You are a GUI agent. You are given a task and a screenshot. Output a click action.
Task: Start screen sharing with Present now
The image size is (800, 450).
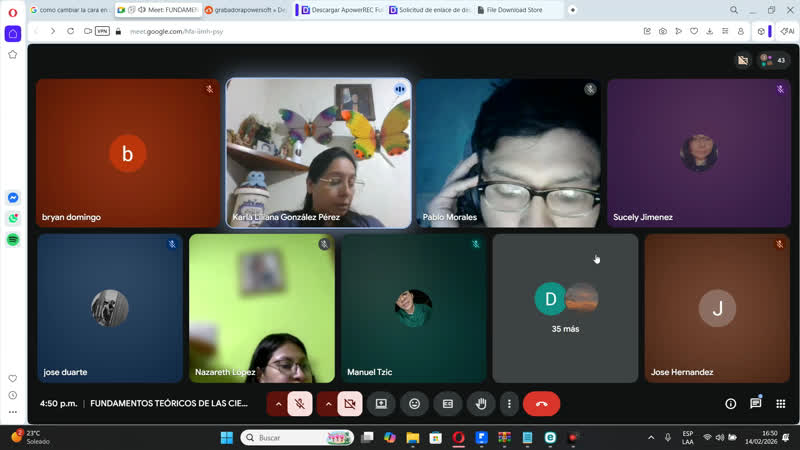pyautogui.click(x=380, y=404)
